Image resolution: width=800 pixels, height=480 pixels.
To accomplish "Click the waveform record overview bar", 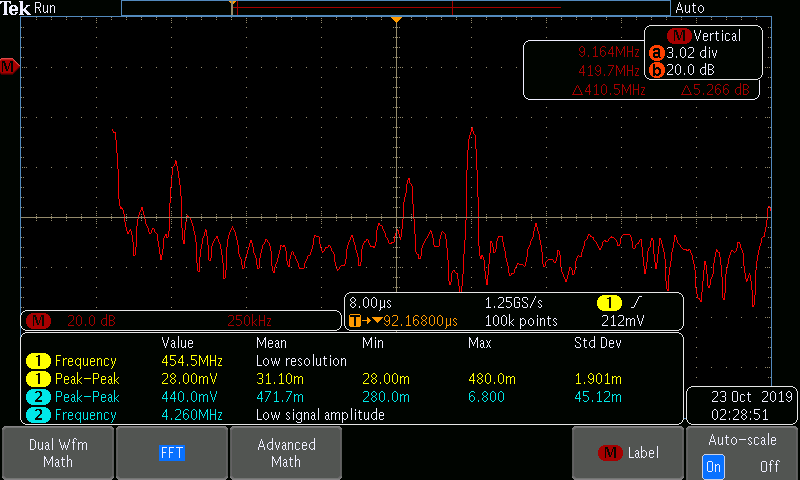I will (x=396, y=8).
